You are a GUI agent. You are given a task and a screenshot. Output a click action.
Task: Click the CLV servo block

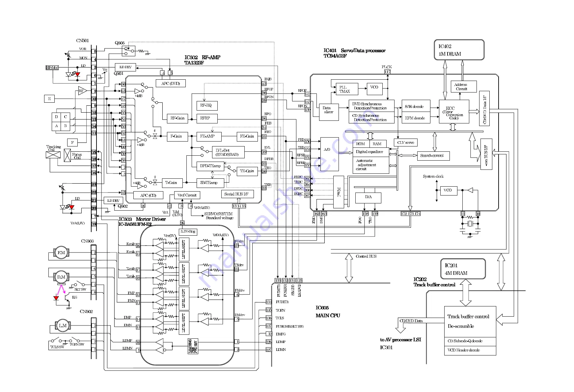pos(406,143)
